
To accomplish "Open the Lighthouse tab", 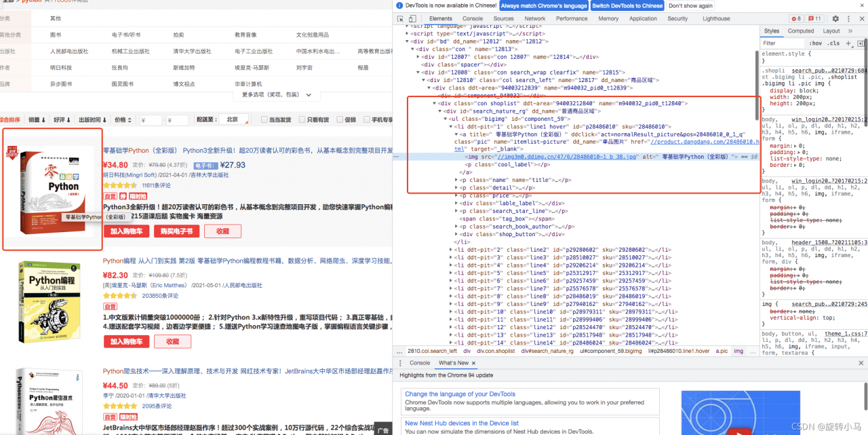I will point(716,18).
